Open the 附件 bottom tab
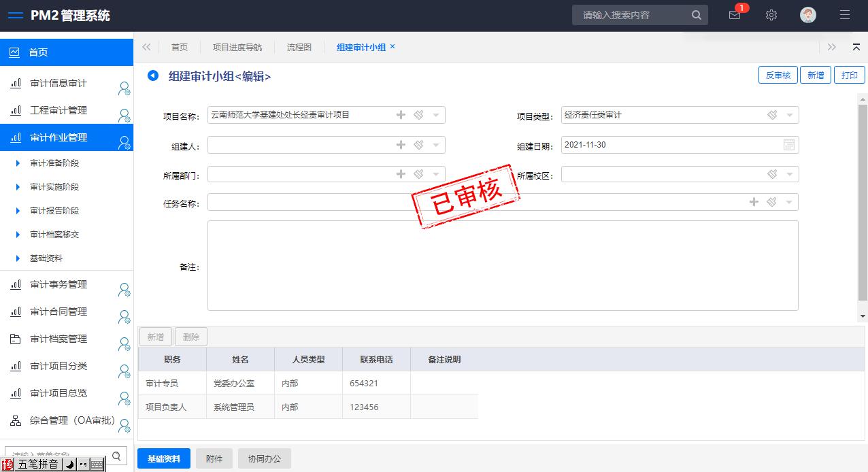This screenshot has width=868, height=472. tap(214, 459)
